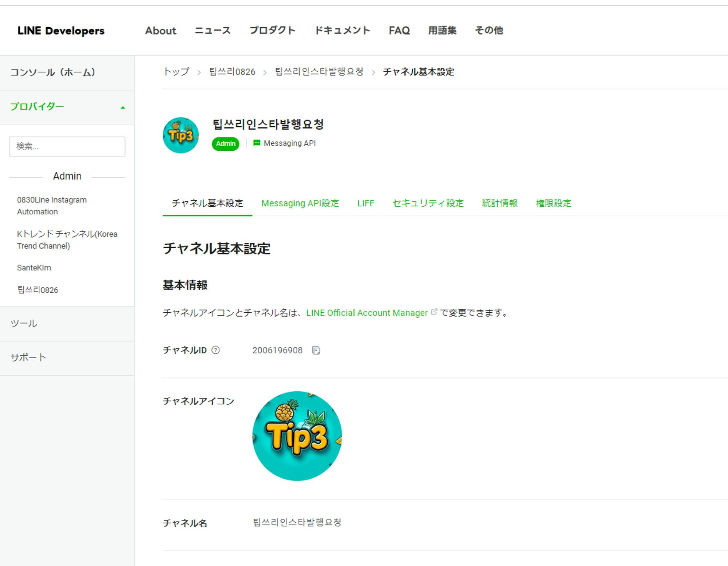Click the provider search input field

[x=67, y=146]
